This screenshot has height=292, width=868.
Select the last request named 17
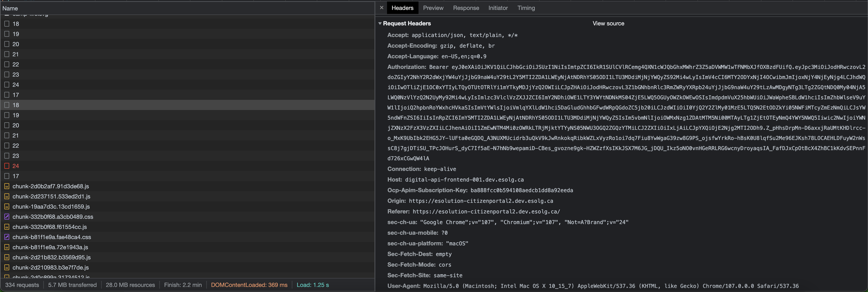point(16,176)
